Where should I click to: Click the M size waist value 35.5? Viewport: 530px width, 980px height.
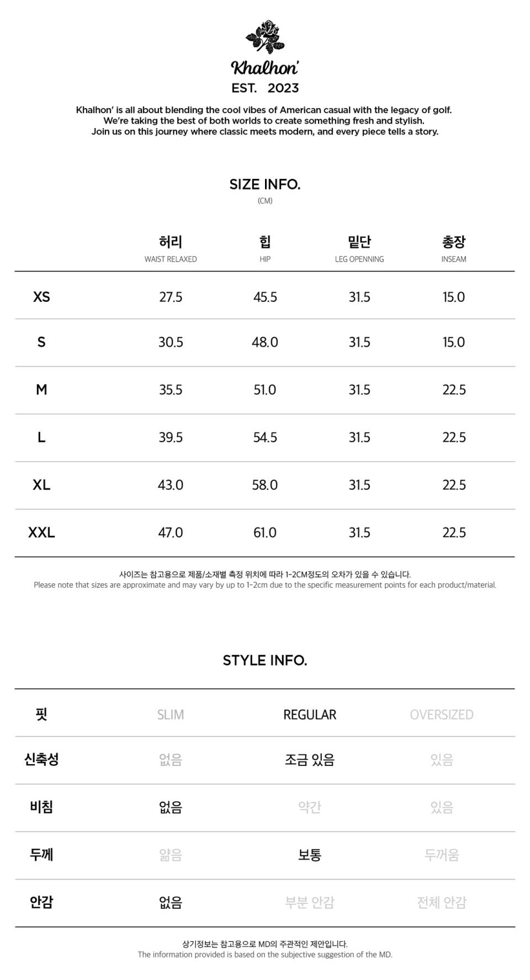pyautogui.click(x=171, y=390)
